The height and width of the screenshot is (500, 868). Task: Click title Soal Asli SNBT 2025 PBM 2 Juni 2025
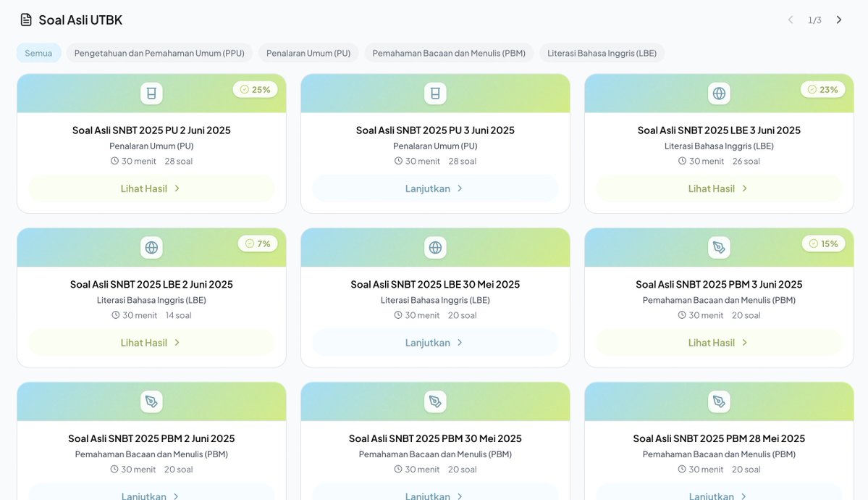[151, 438]
